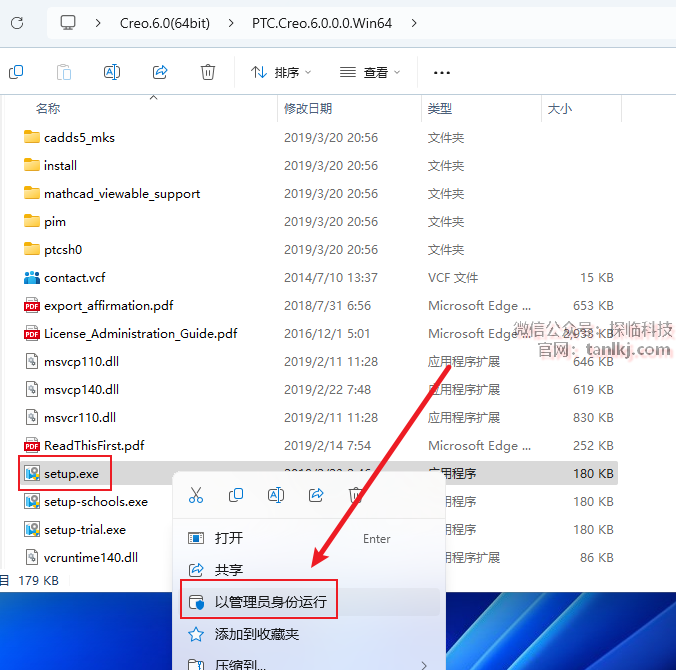Click the 2014/7/10 13:37 date cell
This screenshot has height=670, width=676.
[x=331, y=277]
